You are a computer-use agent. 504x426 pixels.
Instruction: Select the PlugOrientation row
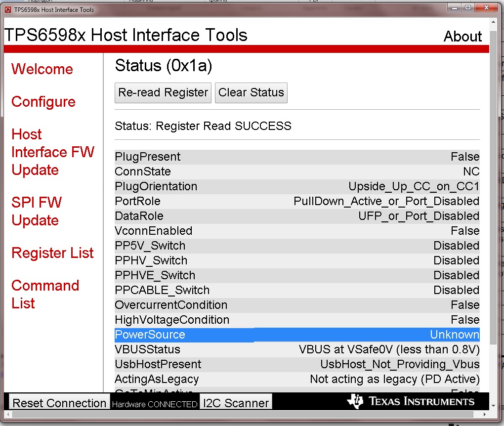pyautogui.click(x=296, y=186)
